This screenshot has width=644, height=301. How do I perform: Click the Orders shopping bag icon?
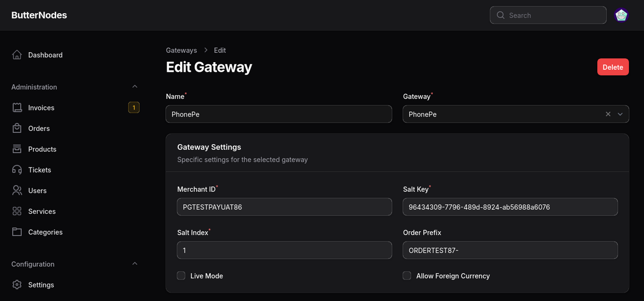(17, 128)
